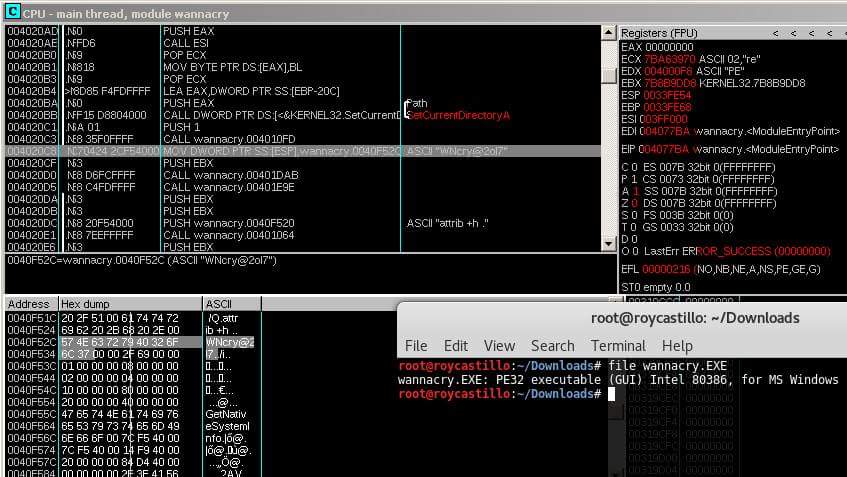The image size is (847, 477).
Task: Open the Terminal menu in terminal window
Action: click(618, 345)
